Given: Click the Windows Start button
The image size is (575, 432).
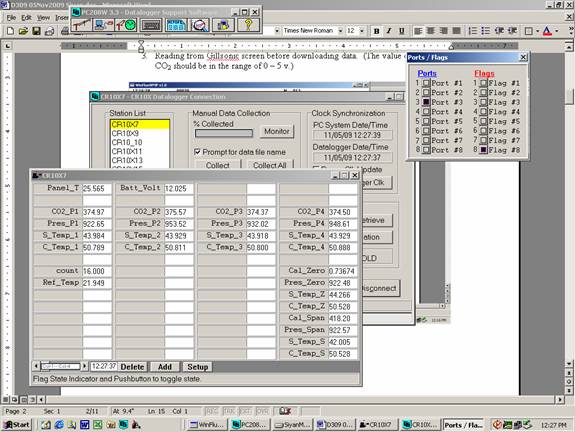Looking at the screenshot, I should click(17, 425).
